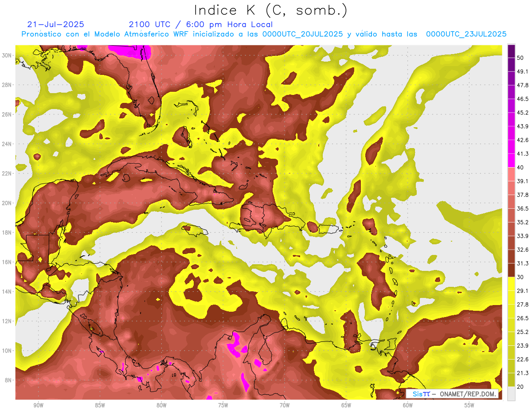Click colorbar label "36.5"
This screenshot has width=532, height=411.
coord(523,208)
